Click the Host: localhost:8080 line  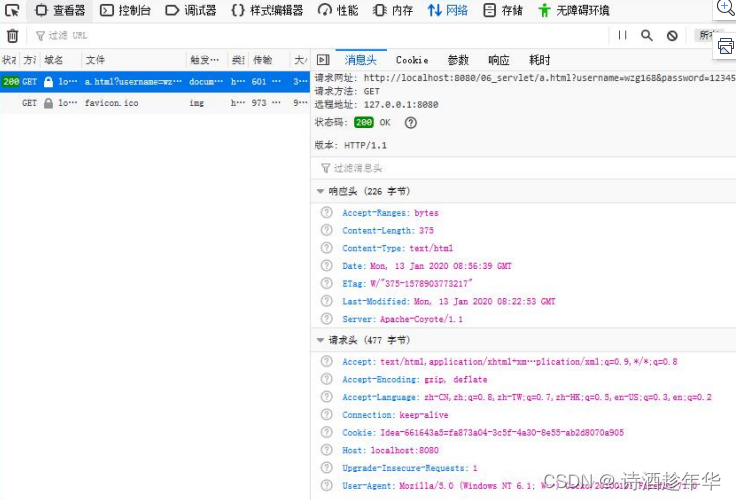click(391, 450)
